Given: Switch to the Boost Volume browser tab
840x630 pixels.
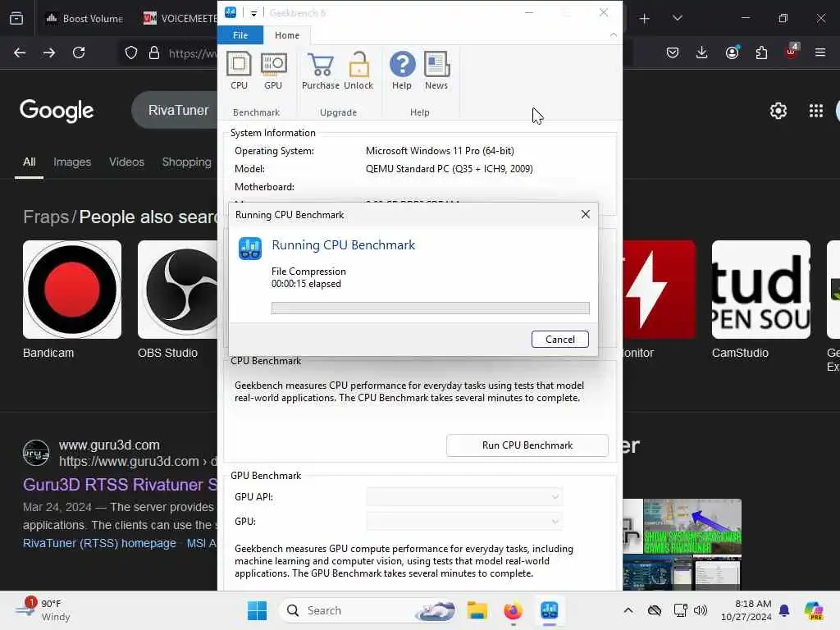Looking at the screenshot, I should point(84,18).
